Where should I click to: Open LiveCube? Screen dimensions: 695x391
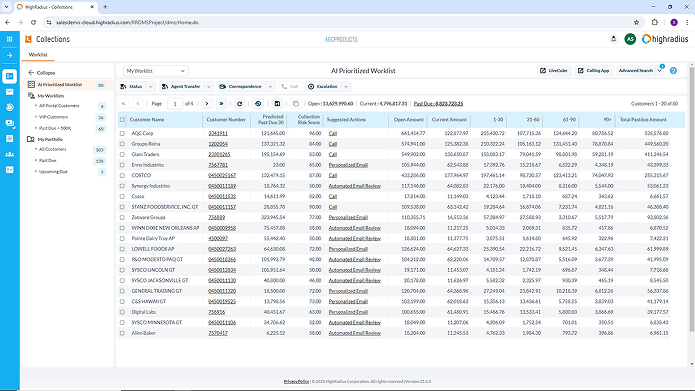pyautogui.click(x=554, y=70)
